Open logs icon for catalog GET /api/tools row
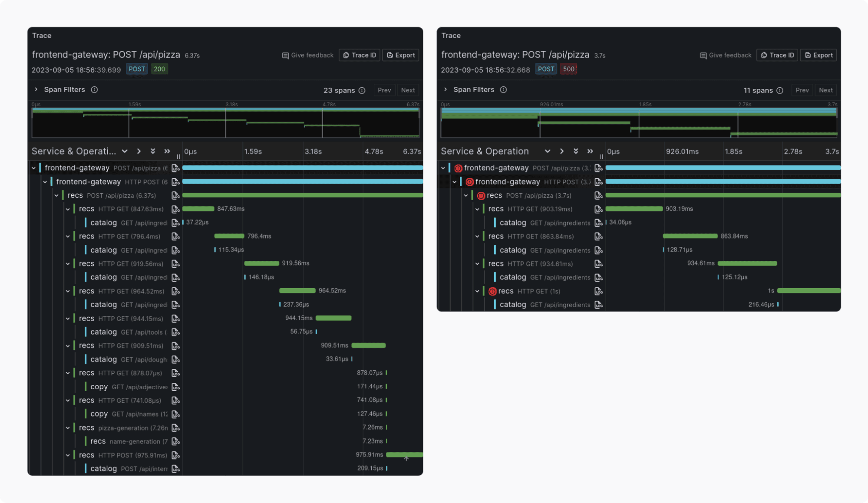The image size is (868, 503). pos(175,332)
